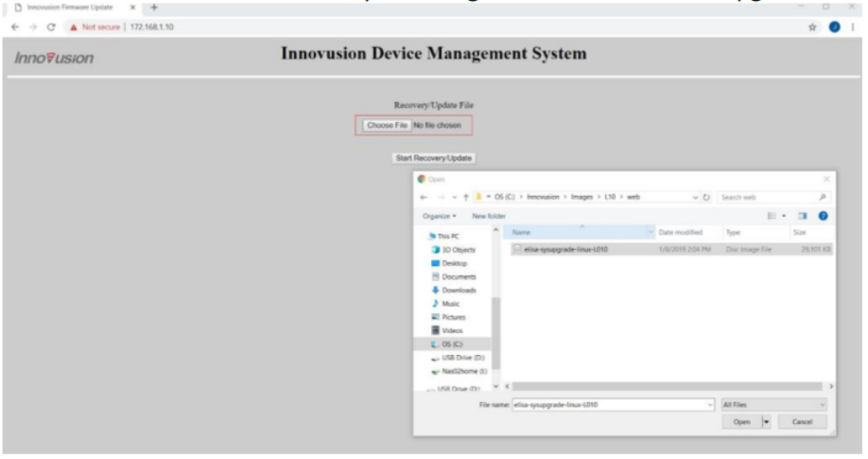868x459 pixels.
Task: Select Videos in the sidebar
Action: pyautogui.click(x=447, y=330)
